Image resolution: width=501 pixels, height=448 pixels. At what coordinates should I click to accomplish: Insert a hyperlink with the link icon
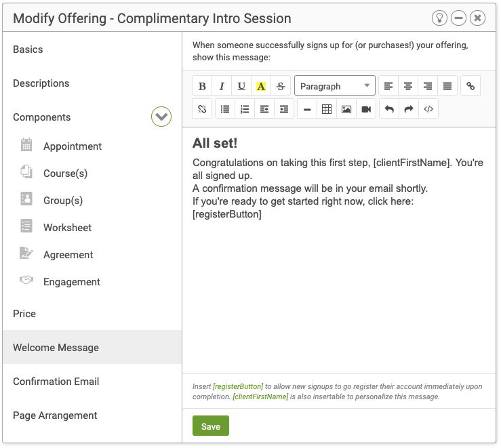click(470, 86)
